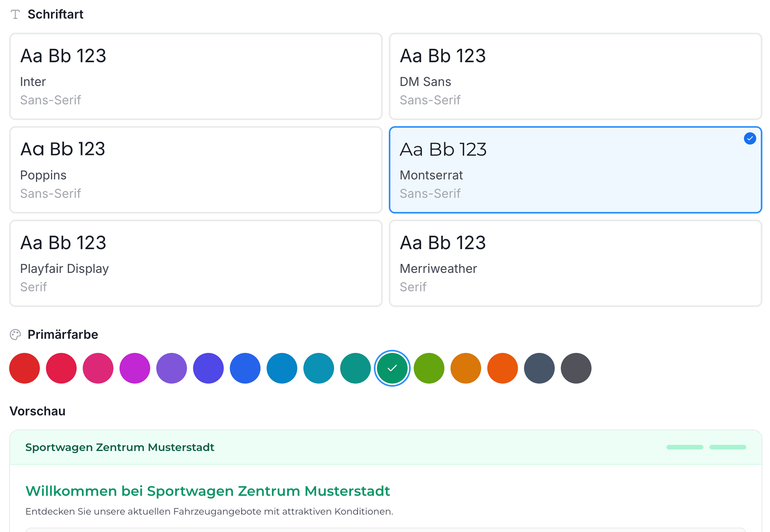Pick the Poppins font card
Viewport: 770px width, 532px height.
coord(196,170)
